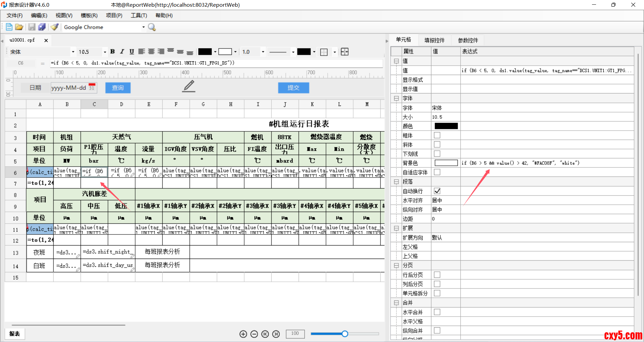Screen dimensions: 644x342
Task: Click the open folder icon
Action: pyautogui.click(x=19, y=27)
